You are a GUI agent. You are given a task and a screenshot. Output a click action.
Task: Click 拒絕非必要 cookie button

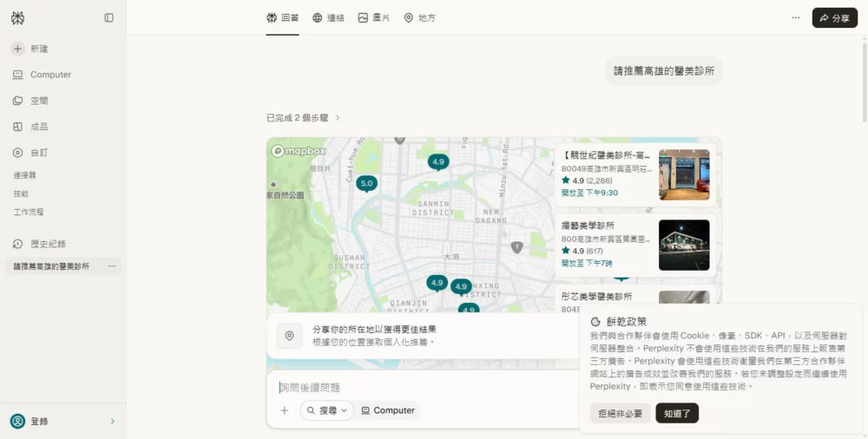pyautogui.click(x=620, y=413)
